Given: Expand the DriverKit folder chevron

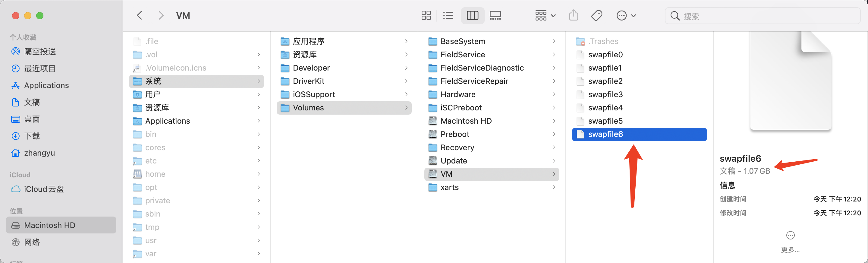Looking at the screenshot, I should click(x=406, y=81).
